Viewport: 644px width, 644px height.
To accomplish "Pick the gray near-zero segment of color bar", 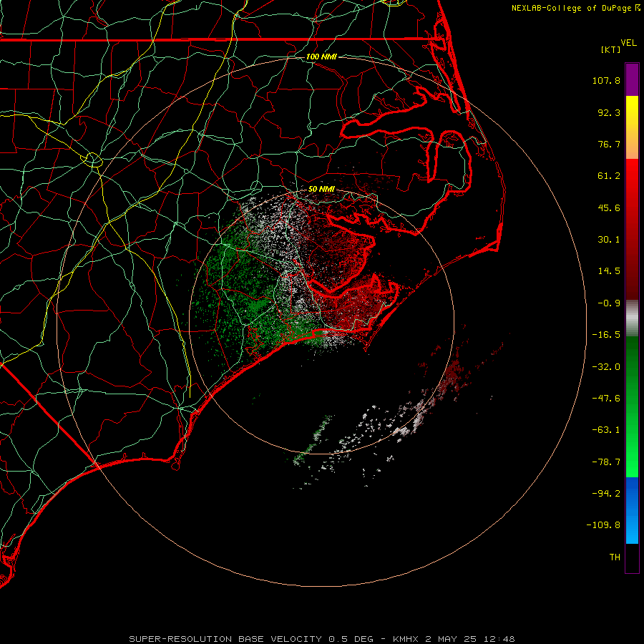I will tap(632, 318).
